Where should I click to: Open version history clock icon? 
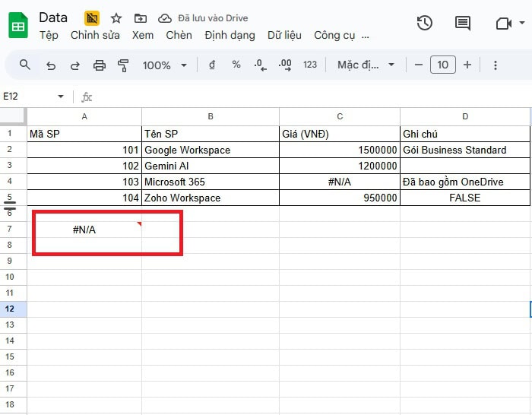pyautogui.click(x=425, y=24)
